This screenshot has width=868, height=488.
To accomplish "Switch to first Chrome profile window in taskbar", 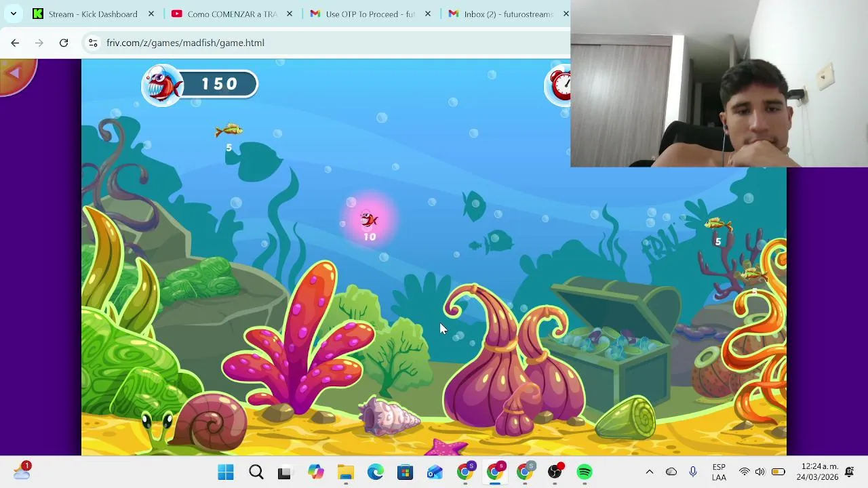I will pyautogui.click(x=466, y=472).
